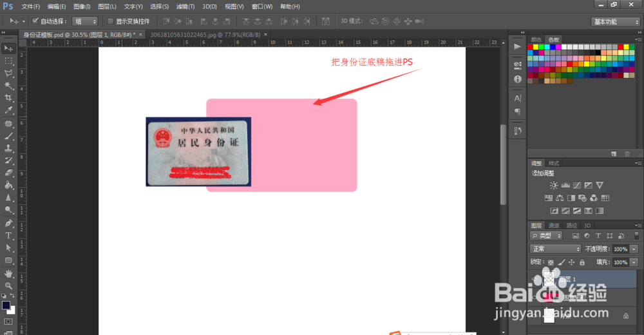Add a Black & White adjustment
The width and height of the screenshot is (644, 335).
pos(571,198)
